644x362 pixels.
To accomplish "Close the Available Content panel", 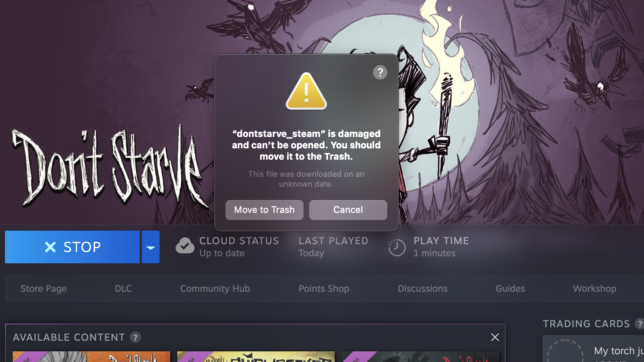I will [x=495, y=337].
